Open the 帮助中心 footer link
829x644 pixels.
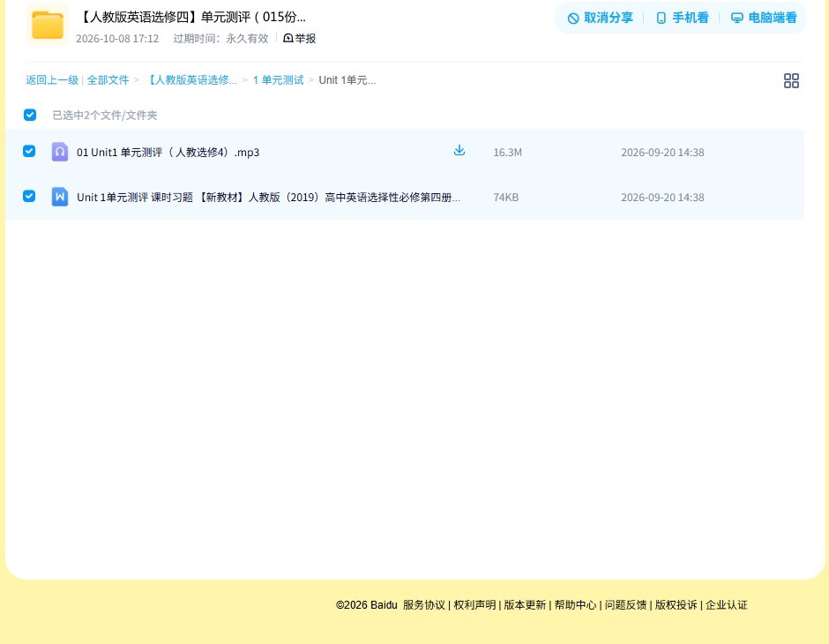pos(575,605)
